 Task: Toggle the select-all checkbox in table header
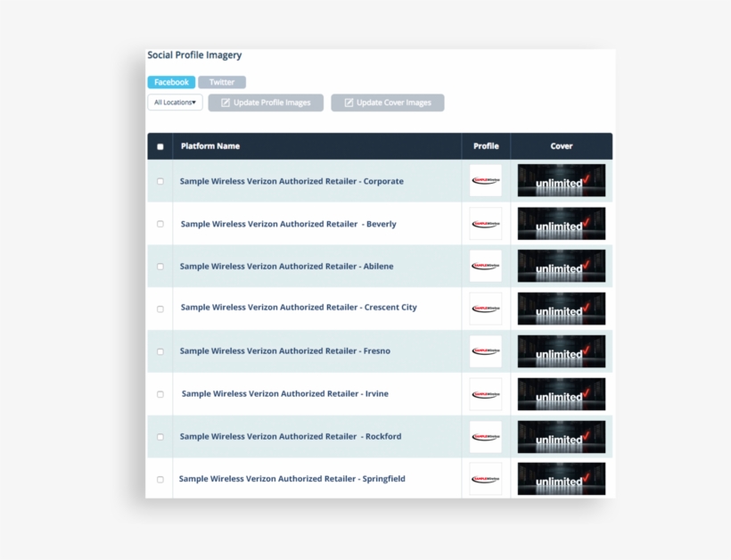tap(160, 147)
